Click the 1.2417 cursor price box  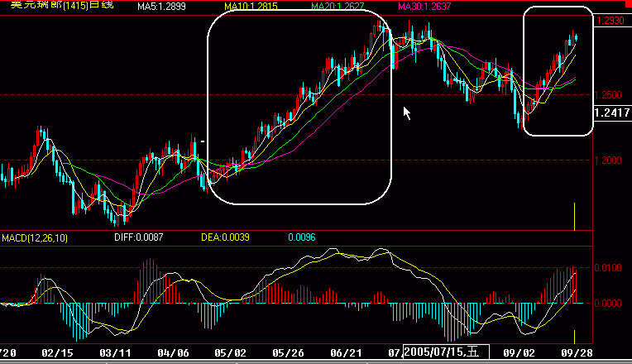(612, 113)
